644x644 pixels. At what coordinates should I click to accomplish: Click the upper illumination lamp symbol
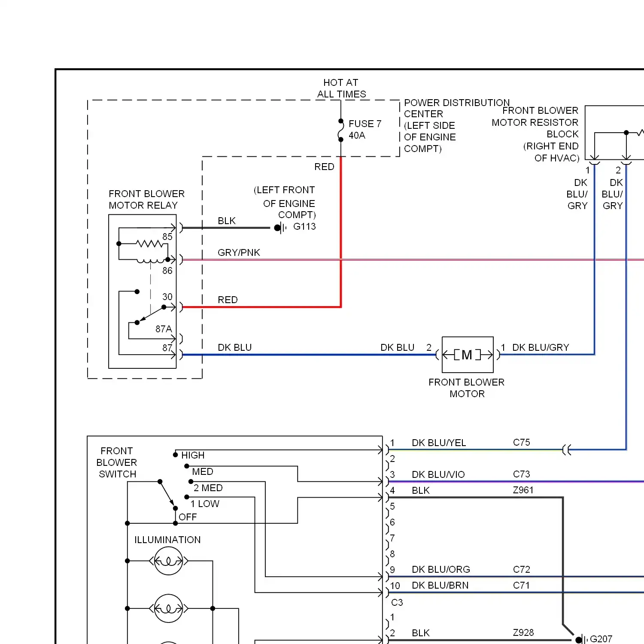[168, 561]
